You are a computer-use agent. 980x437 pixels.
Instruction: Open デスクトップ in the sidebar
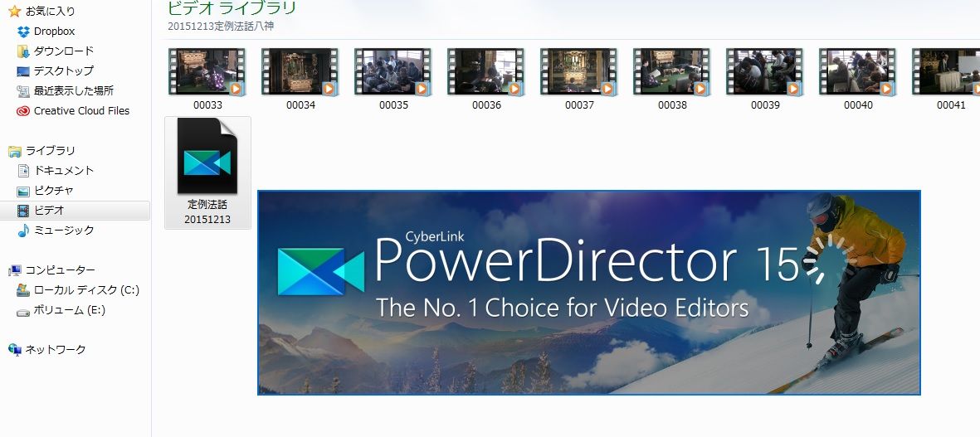(x=64, y=71)
